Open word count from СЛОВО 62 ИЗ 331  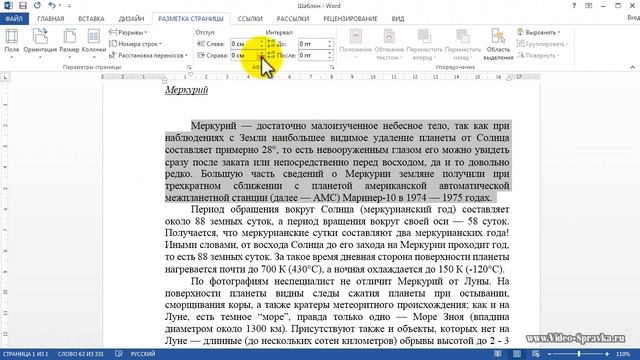tap(80, 354)
